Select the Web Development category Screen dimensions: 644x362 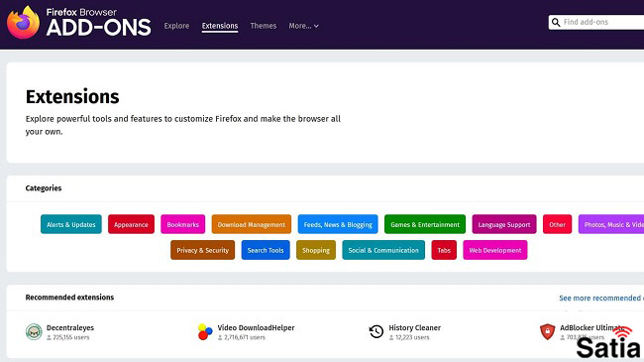pyautogui.click(x=495, y=250)
